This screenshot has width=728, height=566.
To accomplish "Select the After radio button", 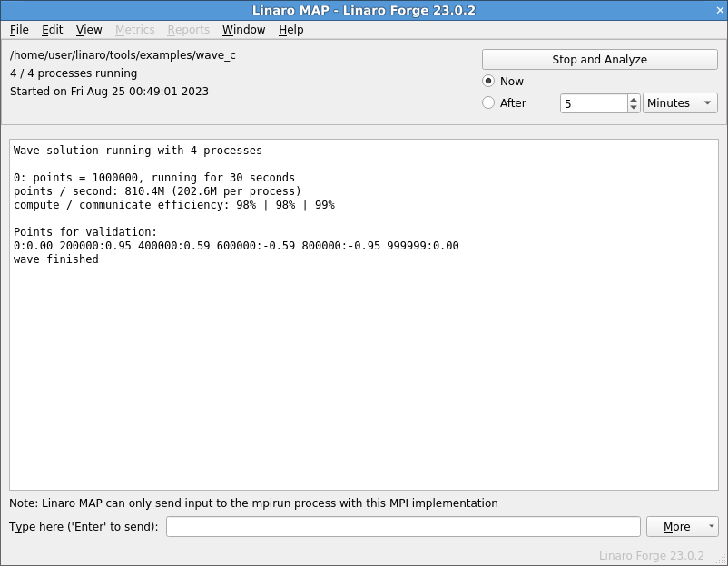I will [x=488, y=102].
